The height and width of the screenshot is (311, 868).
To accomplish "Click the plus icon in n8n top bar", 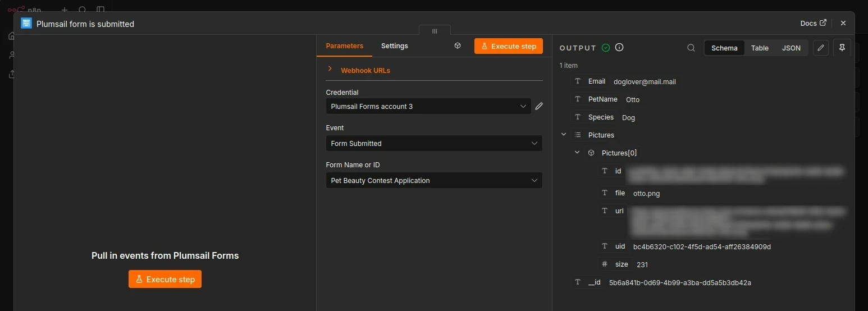I will tap(64, 10).
